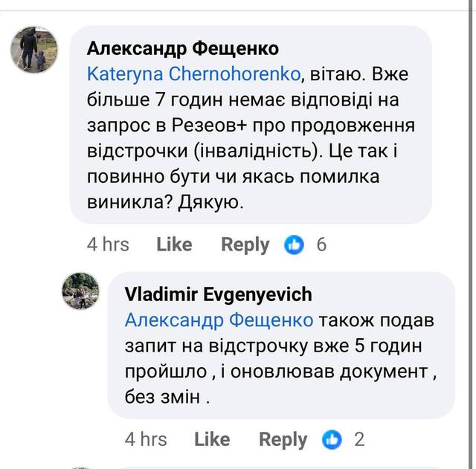The image size is (476, 469).
Task: Open Vladimir Evgenyevich's profile picture
Action: [x=80, y=291]
